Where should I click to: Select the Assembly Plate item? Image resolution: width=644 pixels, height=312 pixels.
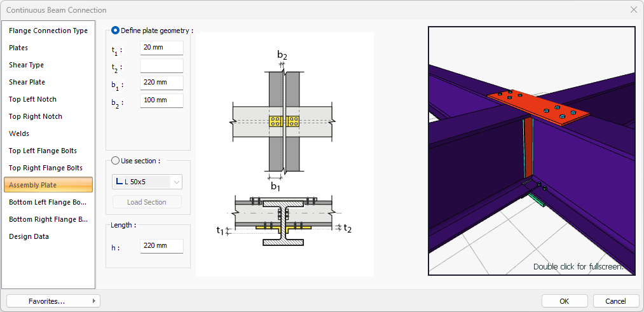[x=48, y=185]
